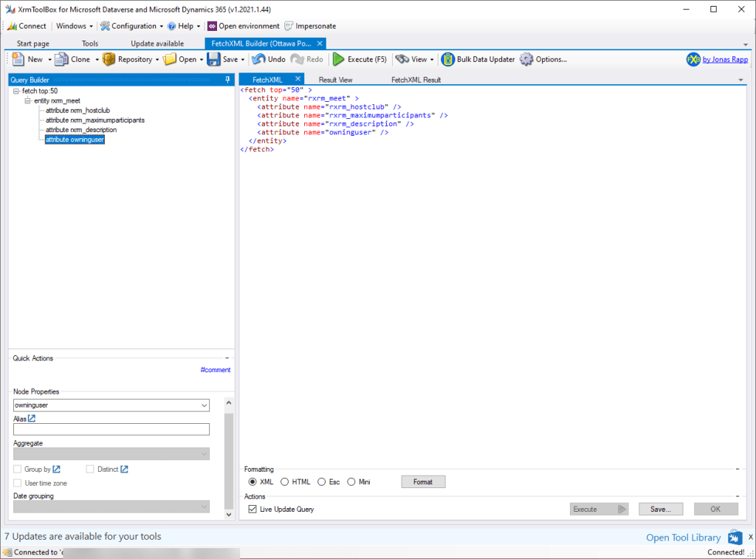Open the Open Tool Library link

coord(683,538)
